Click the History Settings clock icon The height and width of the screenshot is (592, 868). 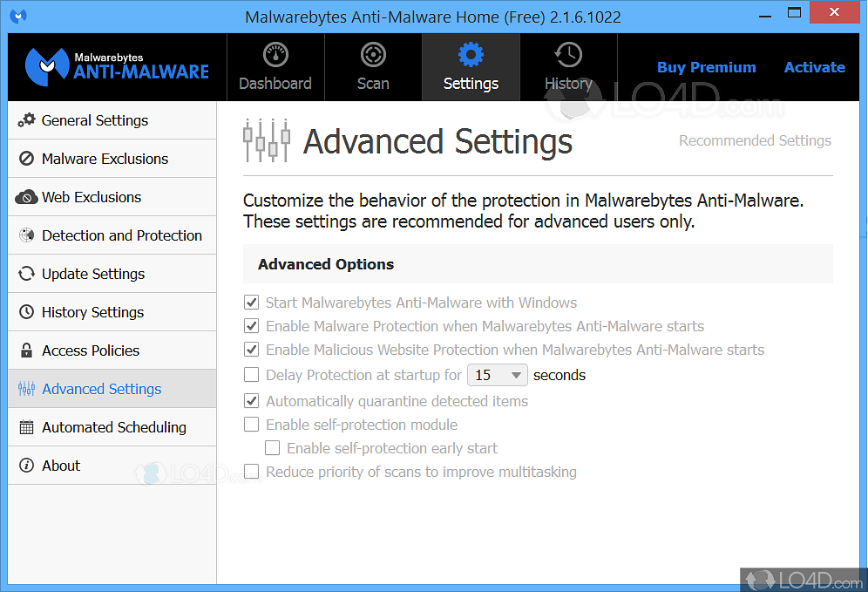click(x=26, y=312)
